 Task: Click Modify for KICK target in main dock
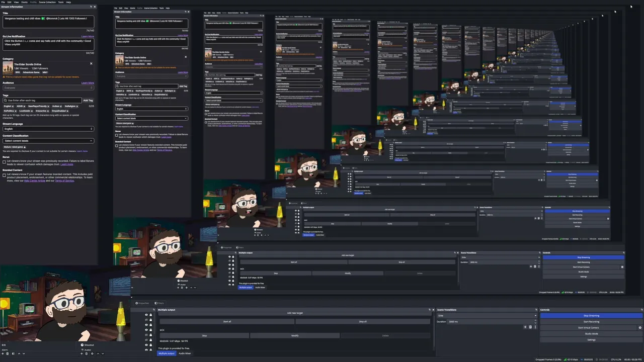click(295, 335)
